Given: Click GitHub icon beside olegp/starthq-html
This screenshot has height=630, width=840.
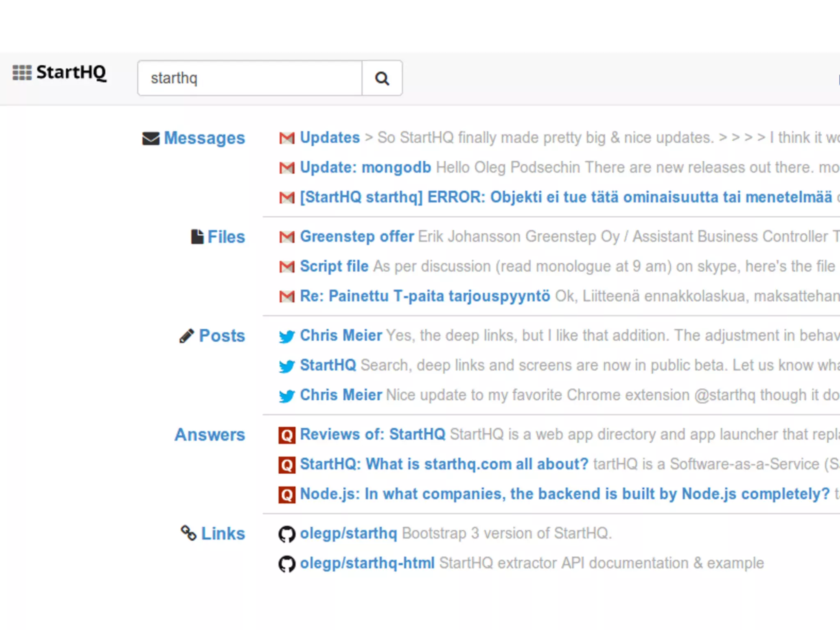Looking at the screenshot, I should (287, 564).
